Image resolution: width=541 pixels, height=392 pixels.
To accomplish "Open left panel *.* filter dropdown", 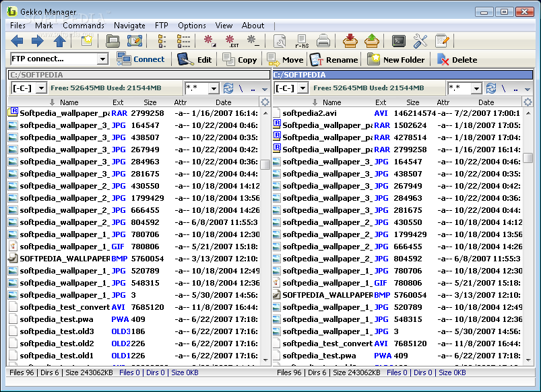I will pyautogui.click(x=214, y=89).
